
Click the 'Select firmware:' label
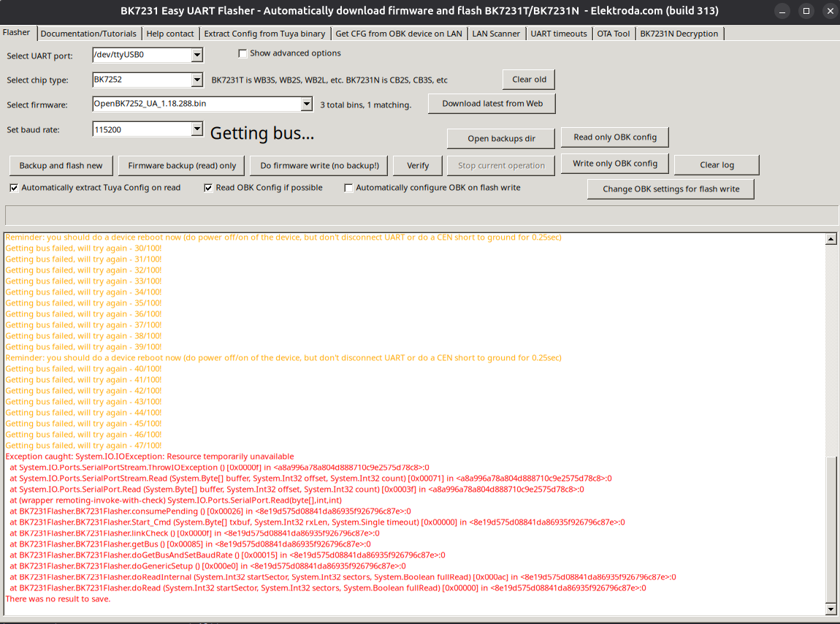point(37,105)
